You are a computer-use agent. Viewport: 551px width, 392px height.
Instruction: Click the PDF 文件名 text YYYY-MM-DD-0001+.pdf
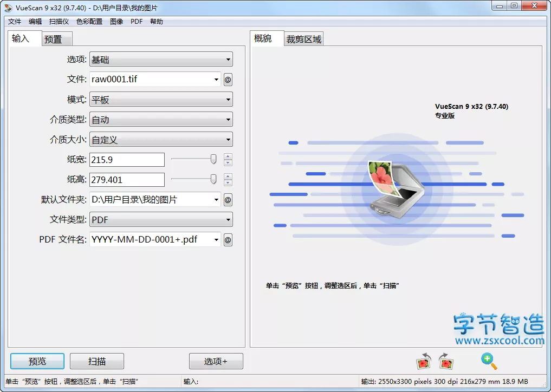click(x=145, y=239)
